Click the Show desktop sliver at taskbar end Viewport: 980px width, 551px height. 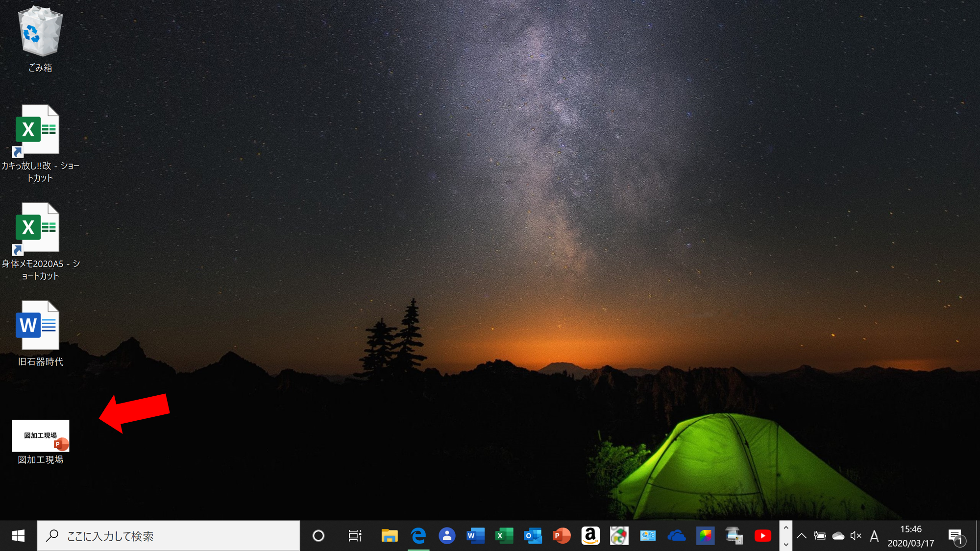(x=978, y=536)
